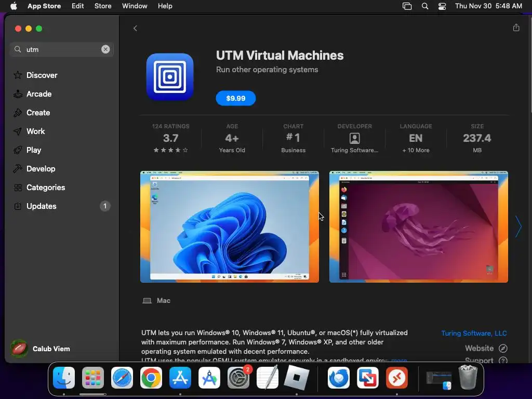532x399 pixels.
Task: Click the UTM Virtual Machines app icon
Action: [x=170, y=77]
